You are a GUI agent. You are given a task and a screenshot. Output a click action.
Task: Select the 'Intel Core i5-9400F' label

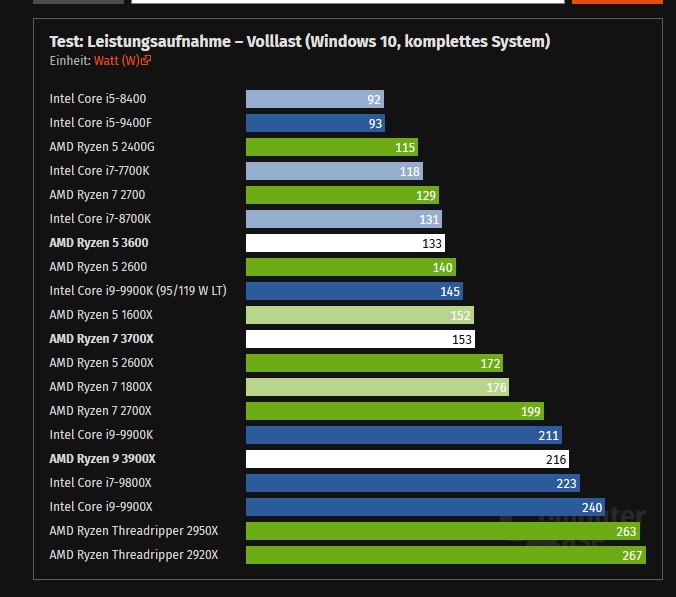(x=100, y=123)
